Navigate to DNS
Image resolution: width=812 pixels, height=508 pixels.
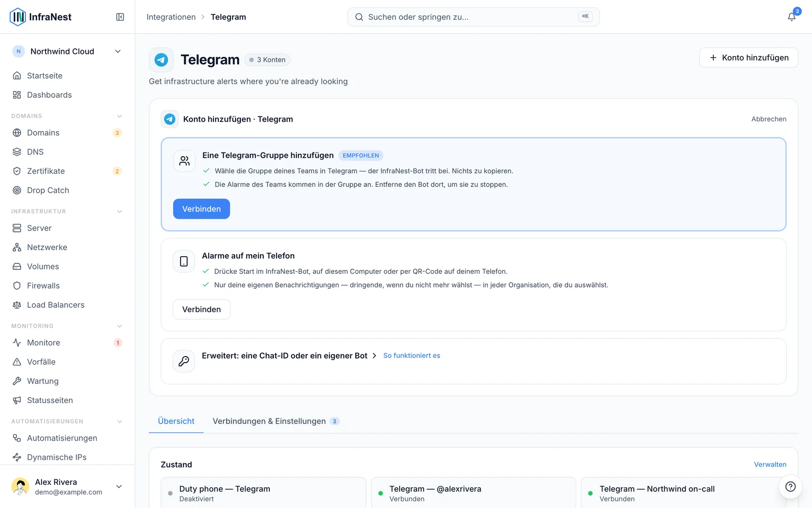[x=67, y=152]
